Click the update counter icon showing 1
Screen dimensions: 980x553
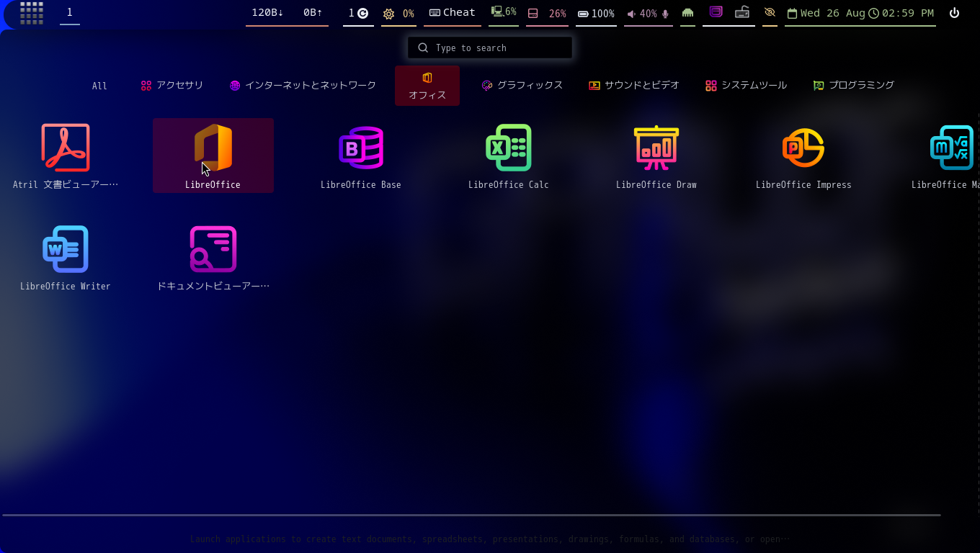(358, 13)
